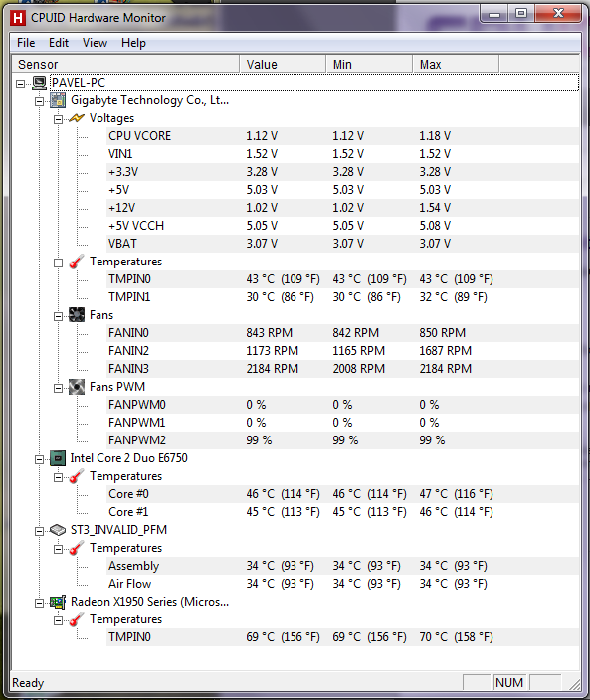Image resolution: width=590 pixels, height=700 pixels.
Task: Maximize the Hardware Monitor window
Action: point(520,14)
